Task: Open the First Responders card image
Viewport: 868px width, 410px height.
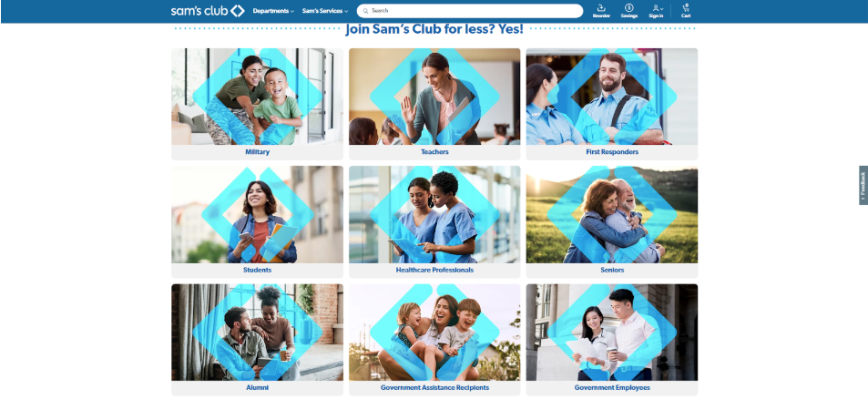Action: (x=612, y=97)
